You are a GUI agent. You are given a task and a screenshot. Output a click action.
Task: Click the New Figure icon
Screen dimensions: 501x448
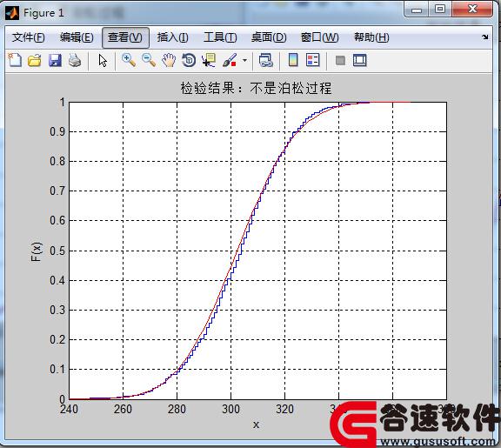(15, 60)
